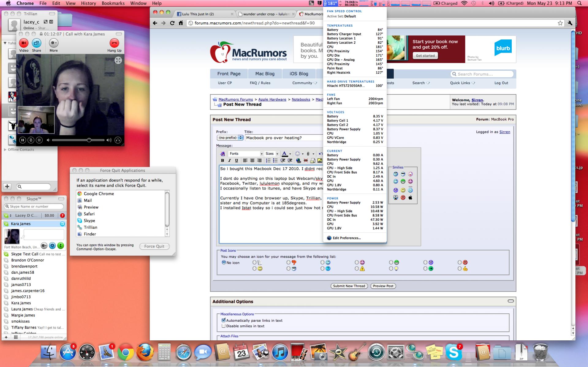Open Quick Links dropdown menu
This screenshot has width=588, height=367.
tap(462, 83)
